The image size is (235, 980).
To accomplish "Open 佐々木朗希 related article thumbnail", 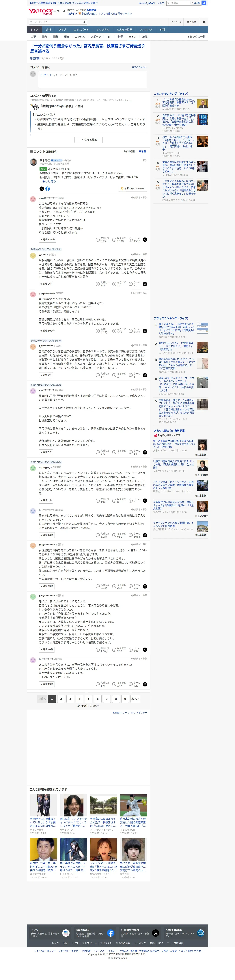I will coord(133,805).
